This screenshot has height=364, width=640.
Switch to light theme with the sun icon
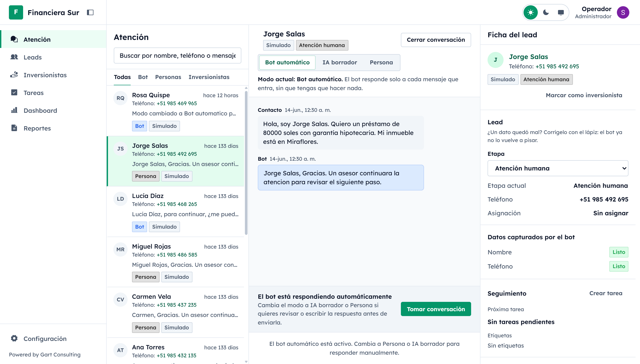[530, 12]
